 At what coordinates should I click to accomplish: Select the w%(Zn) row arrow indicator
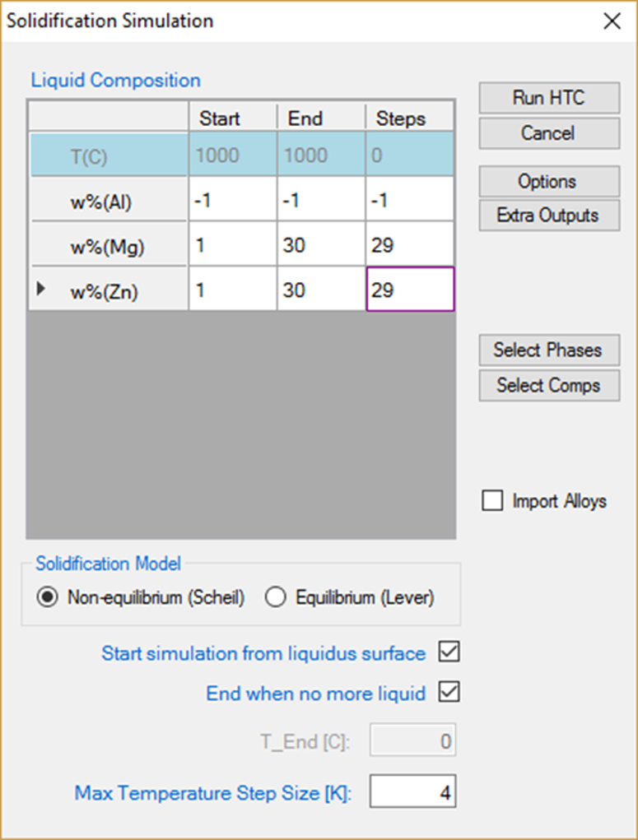[x=42, y=289]
